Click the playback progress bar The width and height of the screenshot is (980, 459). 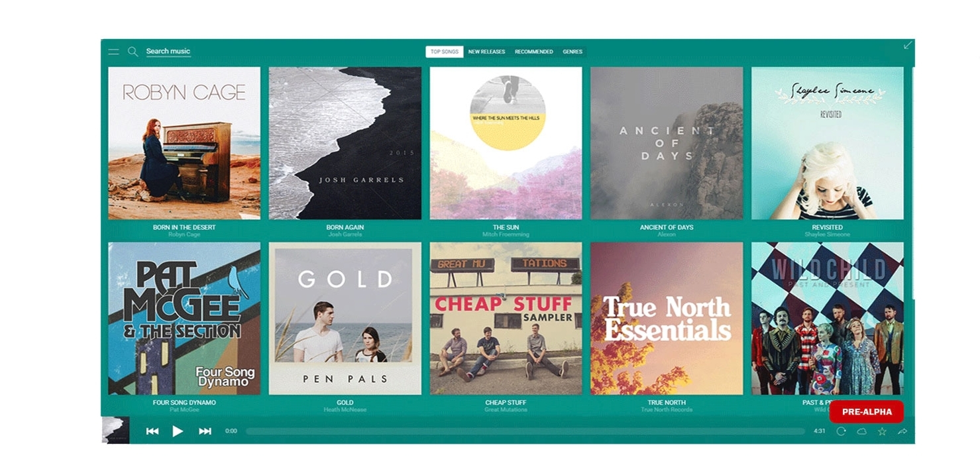[x=525, y=431]
